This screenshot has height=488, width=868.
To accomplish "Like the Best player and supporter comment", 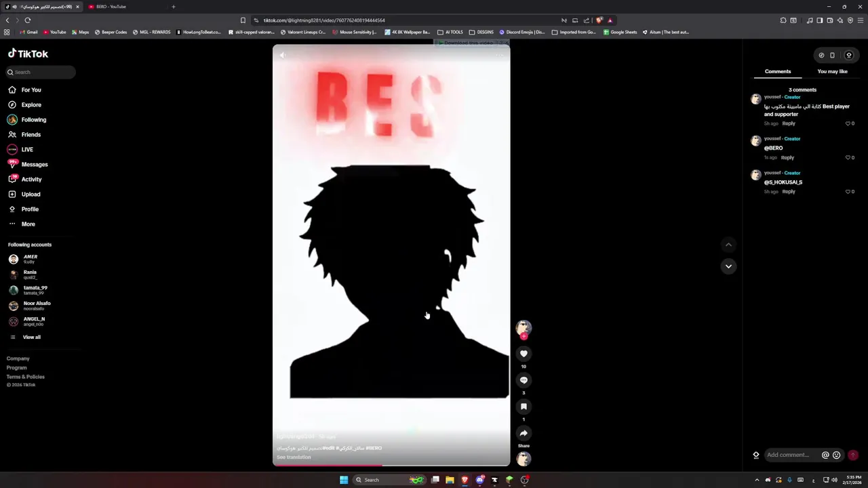I will coord(848,123).
